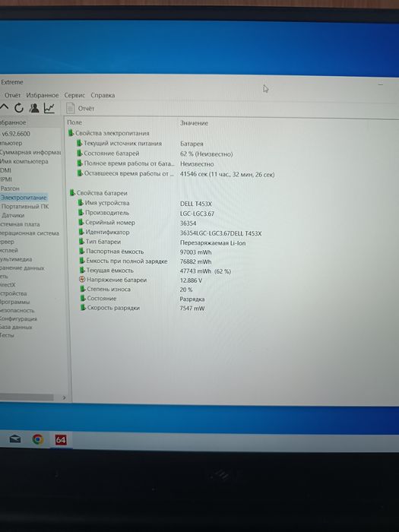Select the Тесты tree item
This screenshot has width=399, height=532.
click(x=7, y=335)
